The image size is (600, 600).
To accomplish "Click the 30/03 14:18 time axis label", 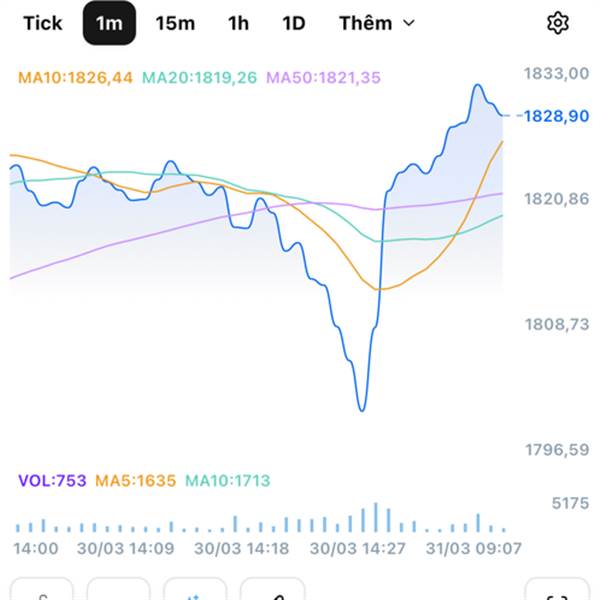I will tap(242, 548).
